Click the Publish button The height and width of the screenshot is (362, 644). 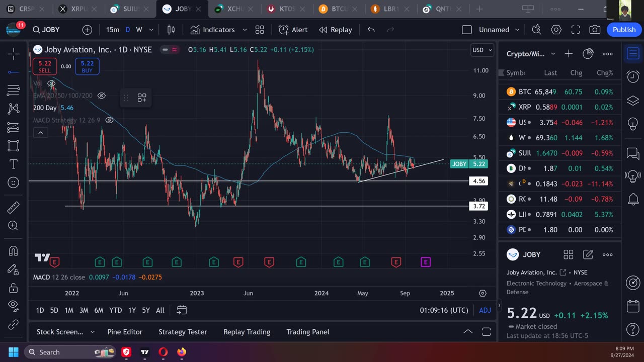pyautogui.click(x=624, y=30)
